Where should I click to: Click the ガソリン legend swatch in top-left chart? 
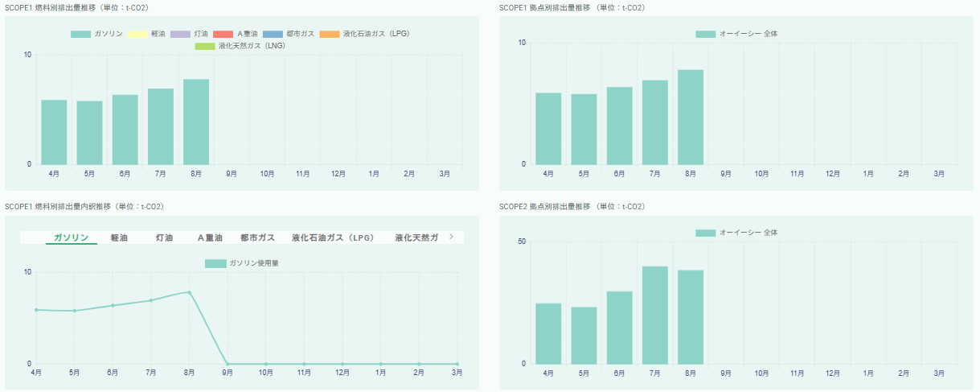pyautogui.click(x=80, y=34)
